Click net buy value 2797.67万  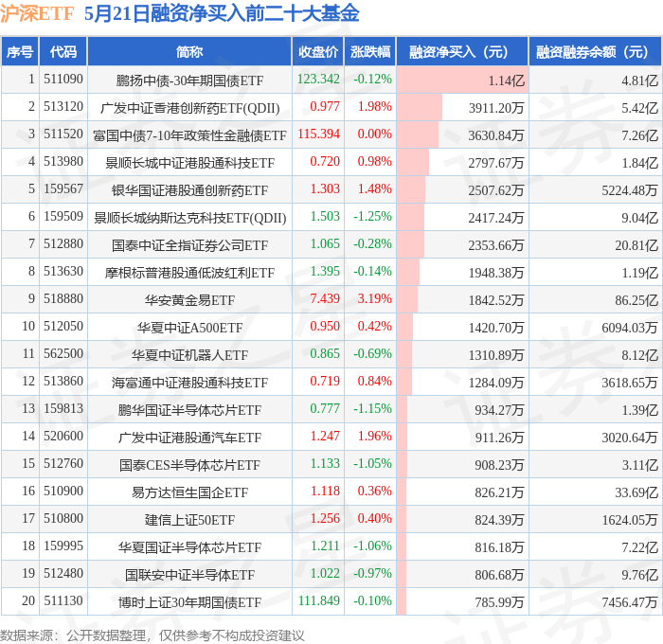(x=496, y=163)
